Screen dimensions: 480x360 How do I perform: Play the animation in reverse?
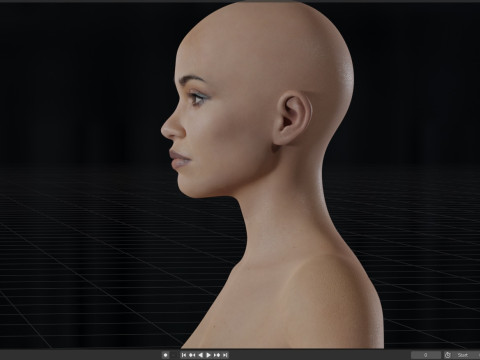tap(200, 355)
